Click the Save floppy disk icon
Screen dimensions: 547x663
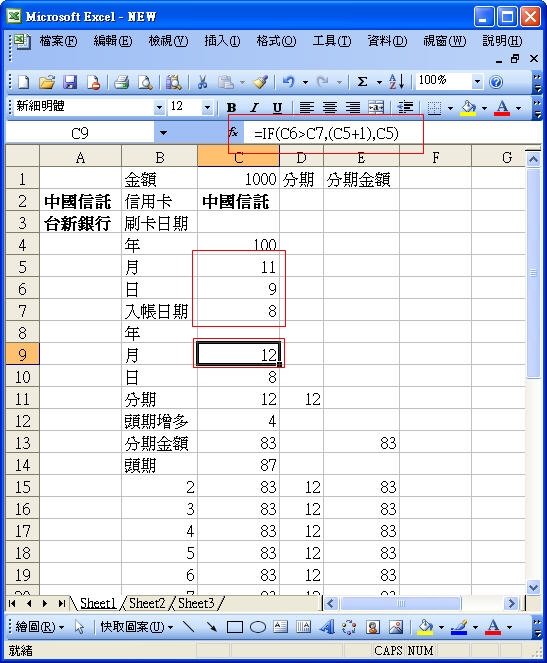(x=70, y=82)
